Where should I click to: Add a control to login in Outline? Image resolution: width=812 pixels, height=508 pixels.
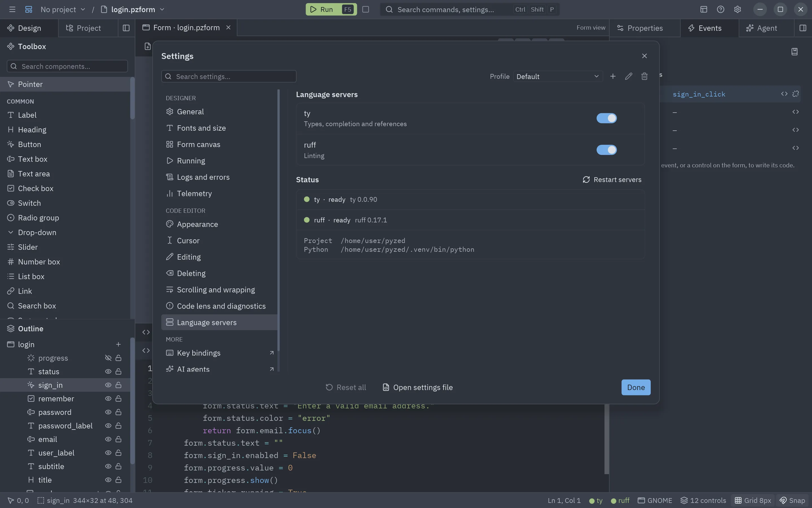click(118, 344)
